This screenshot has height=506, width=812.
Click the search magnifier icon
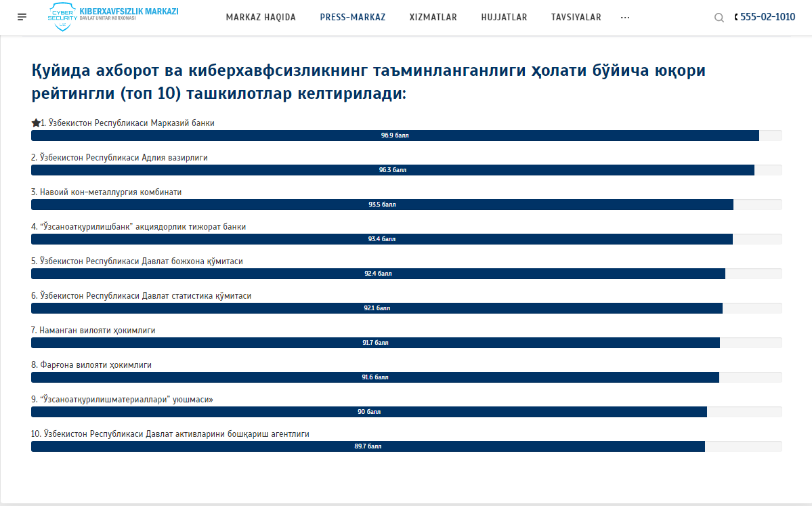719,18
